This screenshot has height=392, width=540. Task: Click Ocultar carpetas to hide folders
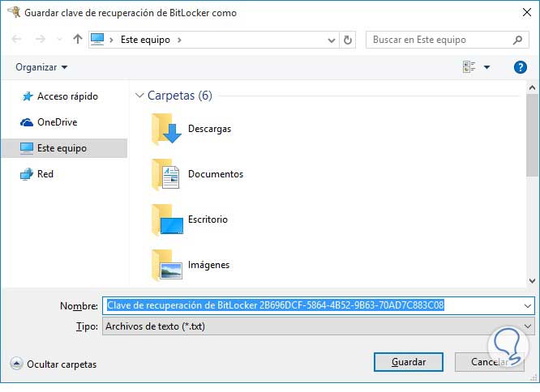click(54, 364)
